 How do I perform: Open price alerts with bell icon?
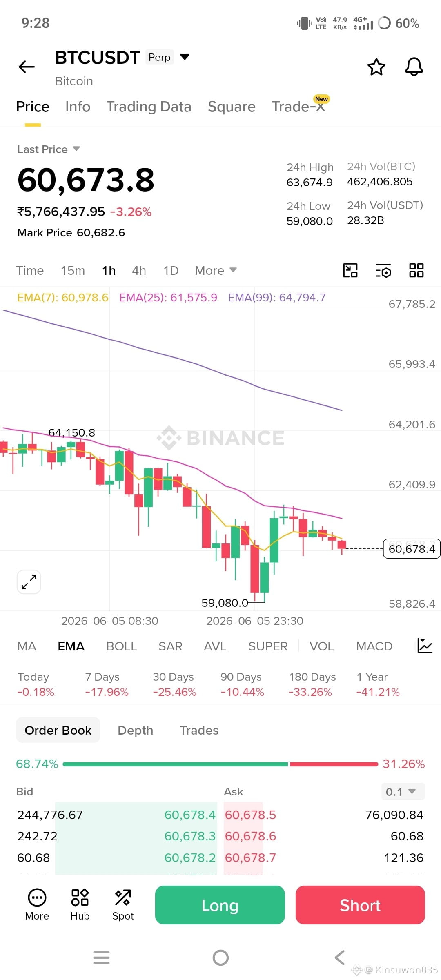tap(414, 67)
